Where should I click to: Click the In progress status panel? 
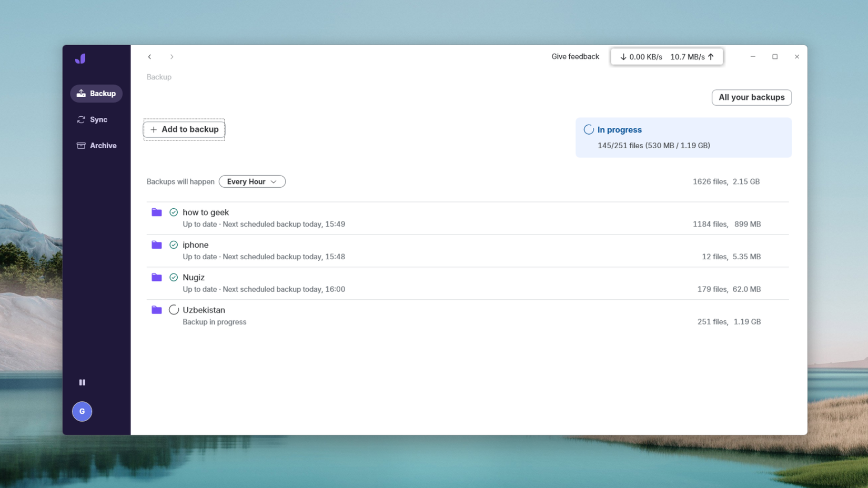coord(683,137)
